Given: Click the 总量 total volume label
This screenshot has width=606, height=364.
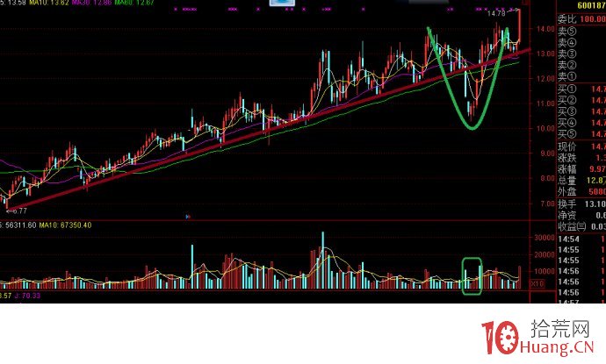Looking at the screenshot, I should [x=567, y=181].
